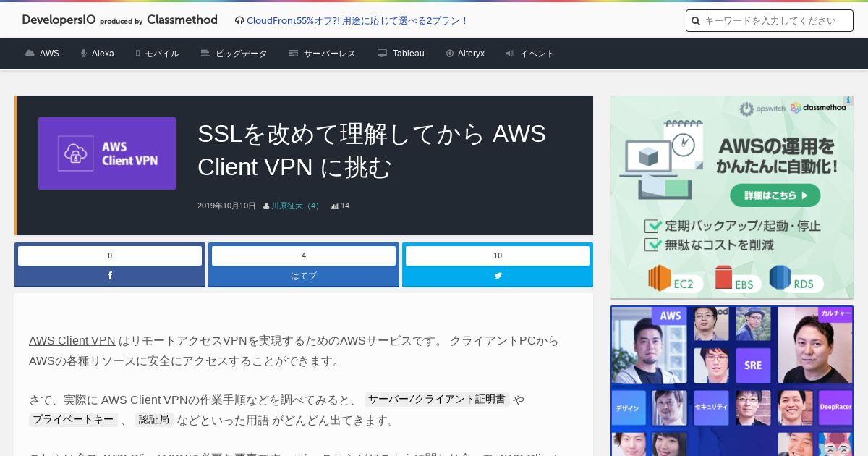Viewport: 868px width, 456px height.
Task: Click the server icon next to サーバーレス
Action: pos(294,54)
